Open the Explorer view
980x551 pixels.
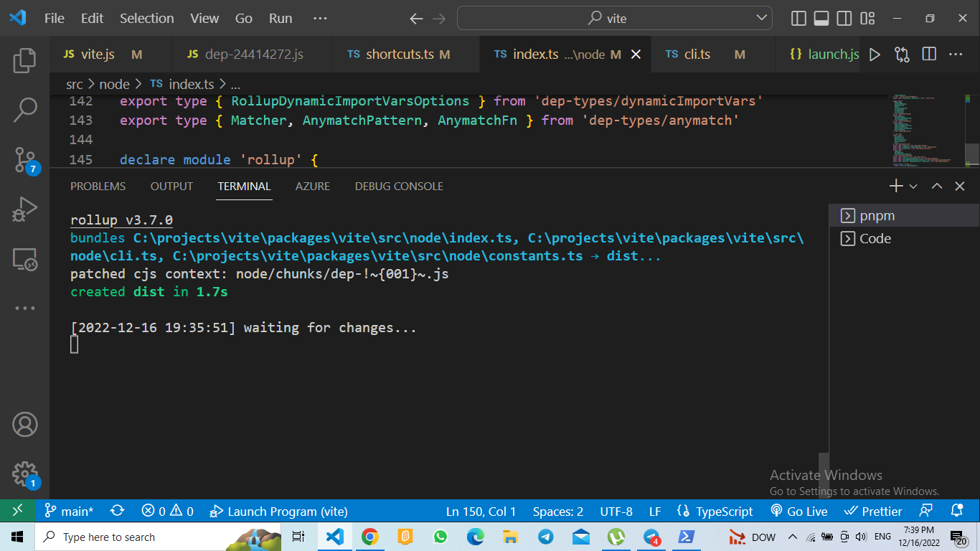(24, 61)
